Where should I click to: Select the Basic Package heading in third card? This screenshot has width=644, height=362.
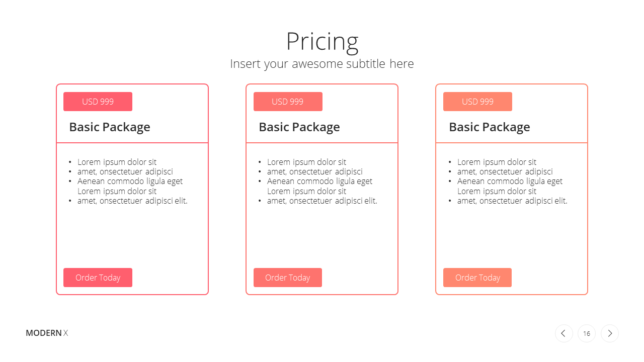click(490, 127)
